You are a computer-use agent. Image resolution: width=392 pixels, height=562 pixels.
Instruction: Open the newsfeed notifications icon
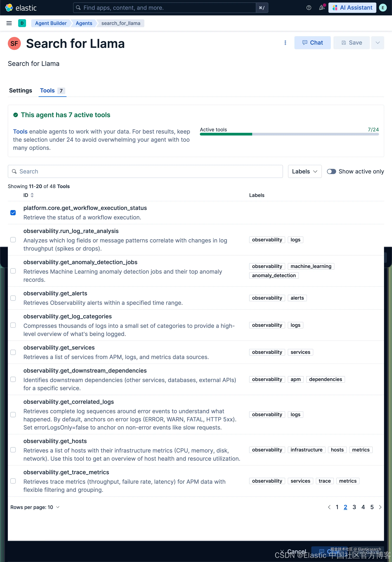coord(322,8)
